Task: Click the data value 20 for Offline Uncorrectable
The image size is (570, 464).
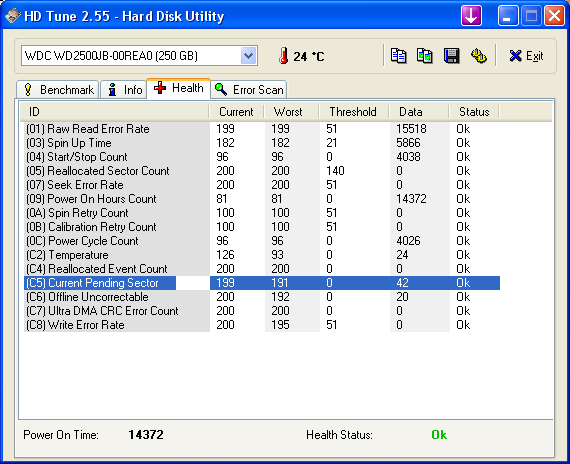Action: [402, 297]
